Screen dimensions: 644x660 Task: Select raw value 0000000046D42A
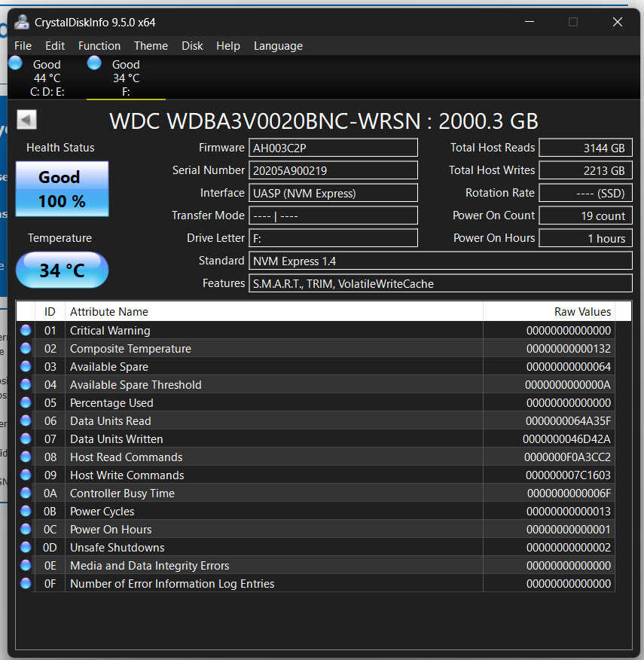click(566, 439)
